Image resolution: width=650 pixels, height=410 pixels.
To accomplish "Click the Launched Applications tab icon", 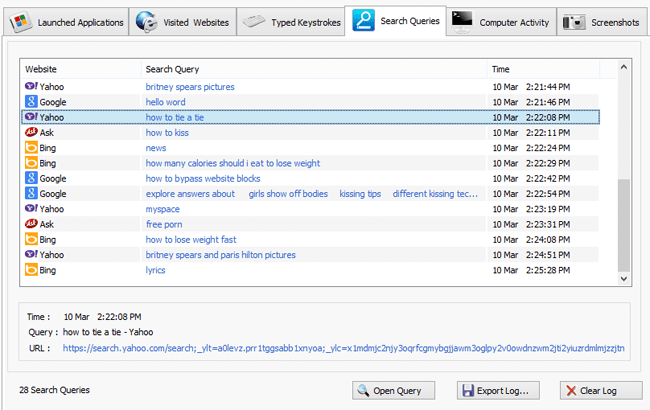I will point(21,22).
